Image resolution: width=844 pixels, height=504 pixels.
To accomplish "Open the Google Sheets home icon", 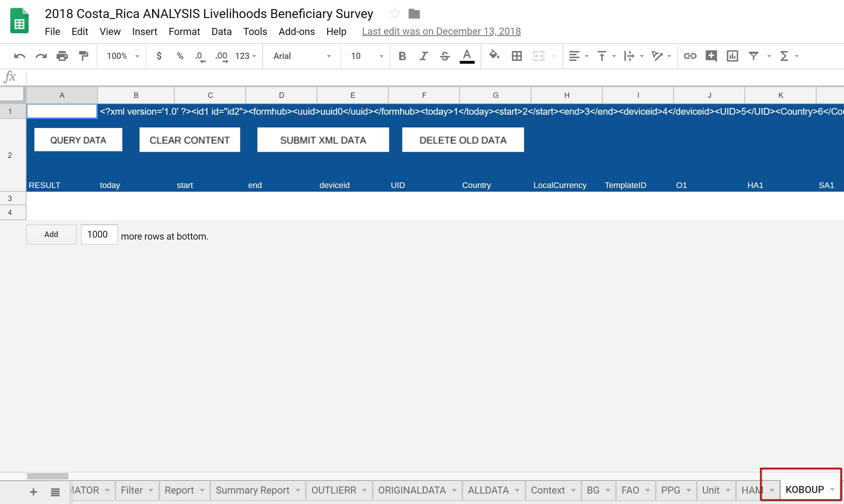I will [x=19, y=21].
